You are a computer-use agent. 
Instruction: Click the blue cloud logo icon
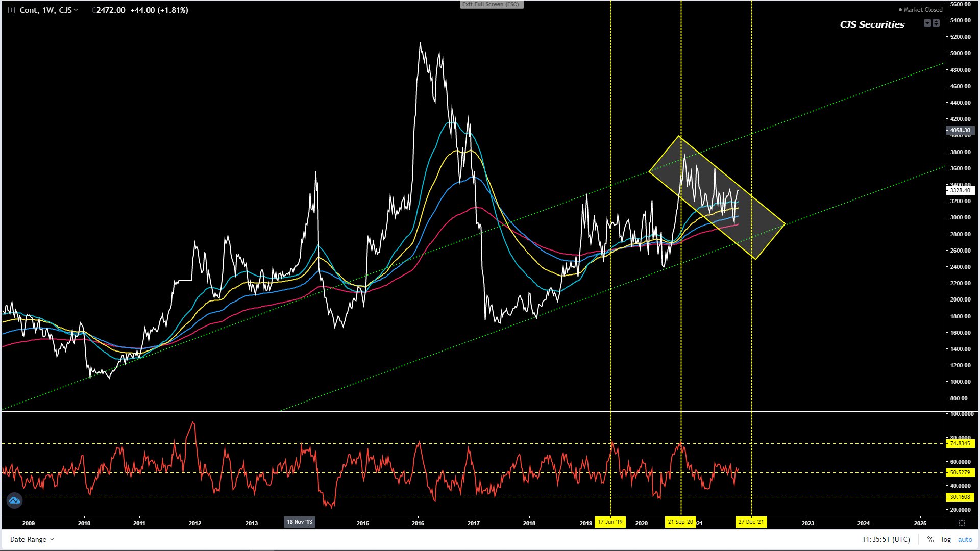(14, 500)
